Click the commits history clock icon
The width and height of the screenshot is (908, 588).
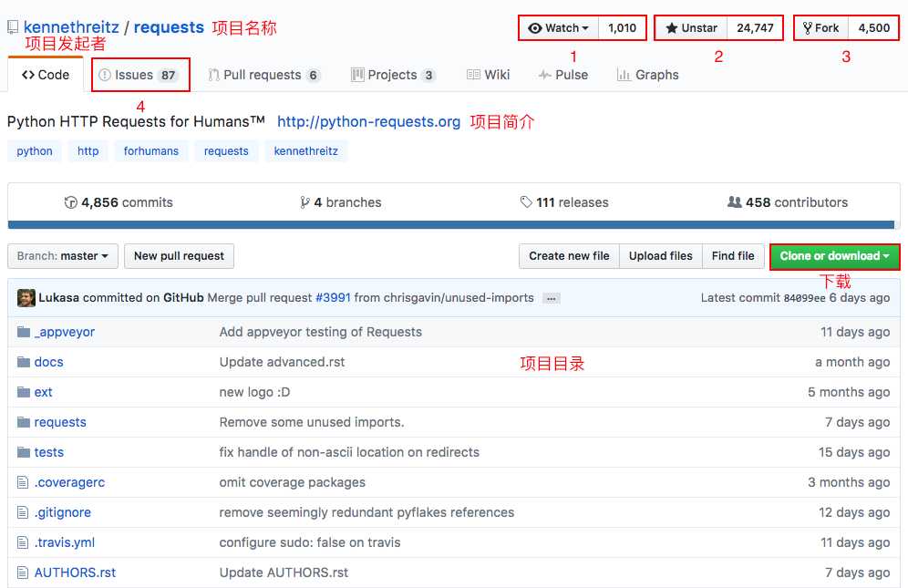pyautogui.click(x=70, y=202)
